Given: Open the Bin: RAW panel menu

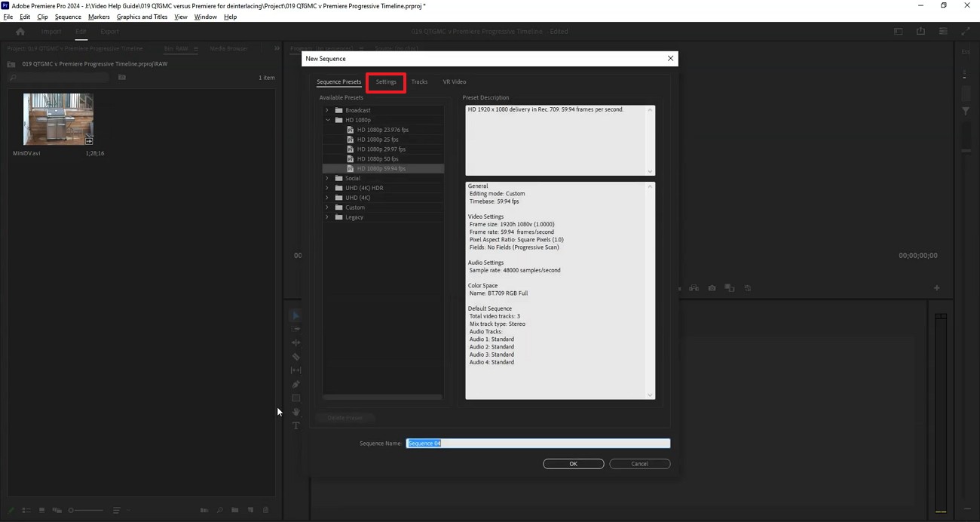Looking at the screenshot, I should tap(196, 48).
